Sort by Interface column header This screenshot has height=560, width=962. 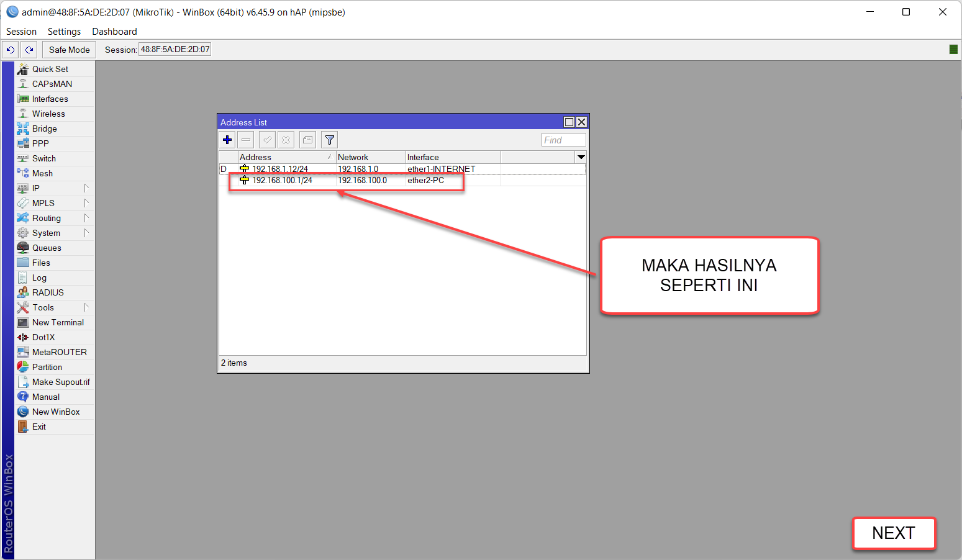(x=453, y=157)
